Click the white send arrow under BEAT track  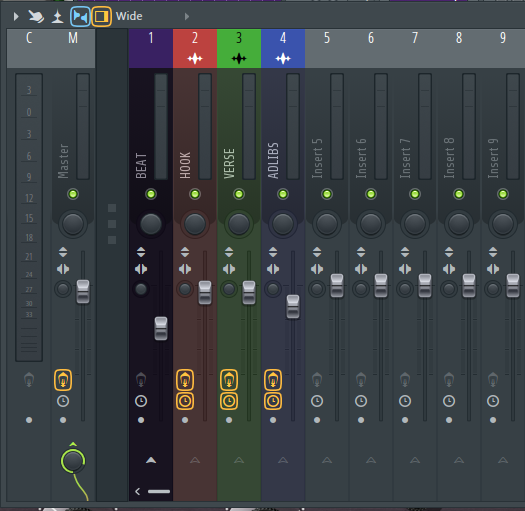pos(151,460)
